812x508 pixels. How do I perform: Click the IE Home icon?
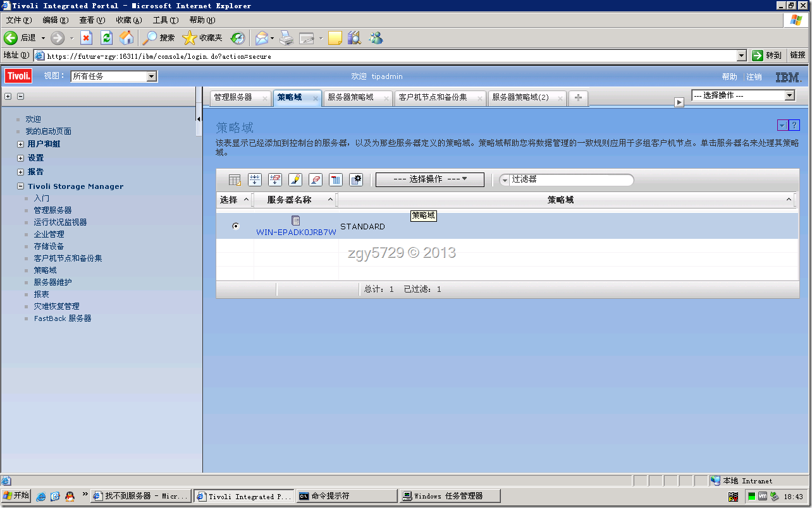(x=127, y=38)
